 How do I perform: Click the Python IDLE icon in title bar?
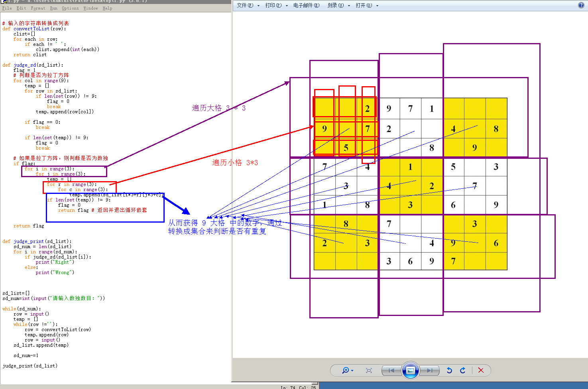pos(4,1)
